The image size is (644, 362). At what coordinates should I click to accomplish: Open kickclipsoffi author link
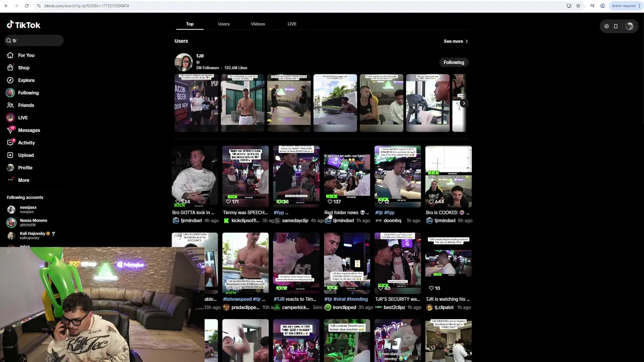click(x=245, y=221)
